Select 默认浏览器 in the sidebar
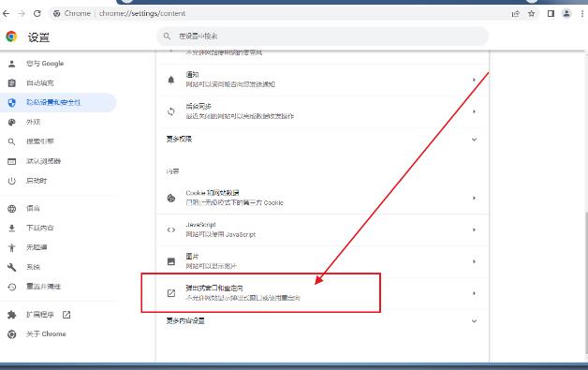This screenshot has width=588, height=370. click(58, 161)
